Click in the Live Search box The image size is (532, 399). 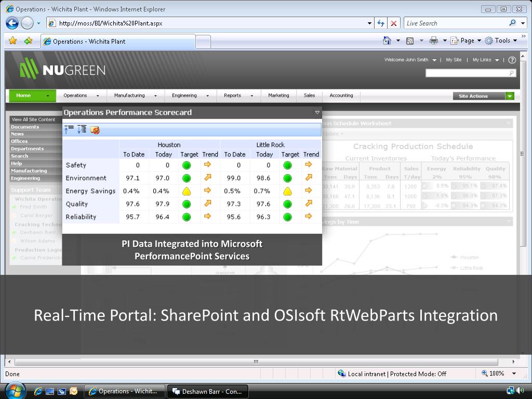point(455,23)
